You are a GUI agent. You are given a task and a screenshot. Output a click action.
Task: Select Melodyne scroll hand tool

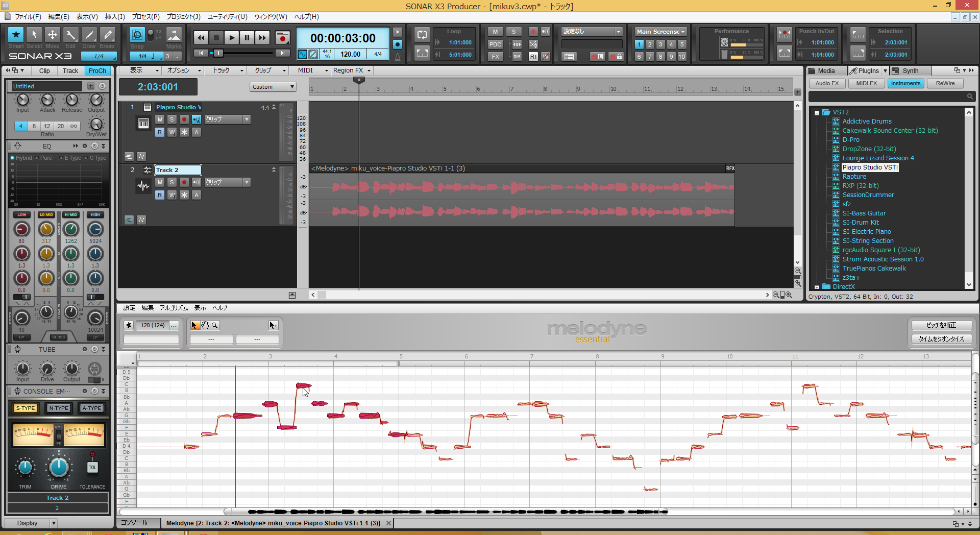(205, 325)
